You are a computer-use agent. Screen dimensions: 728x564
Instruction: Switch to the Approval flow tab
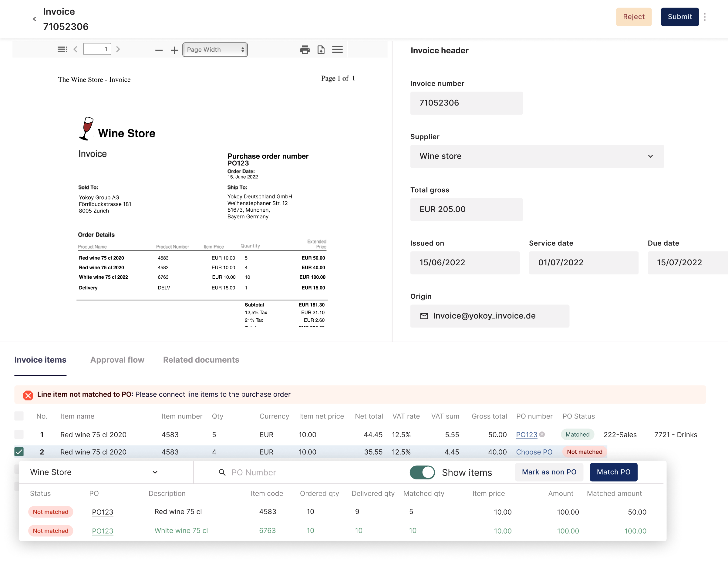(x=117, y=360)
